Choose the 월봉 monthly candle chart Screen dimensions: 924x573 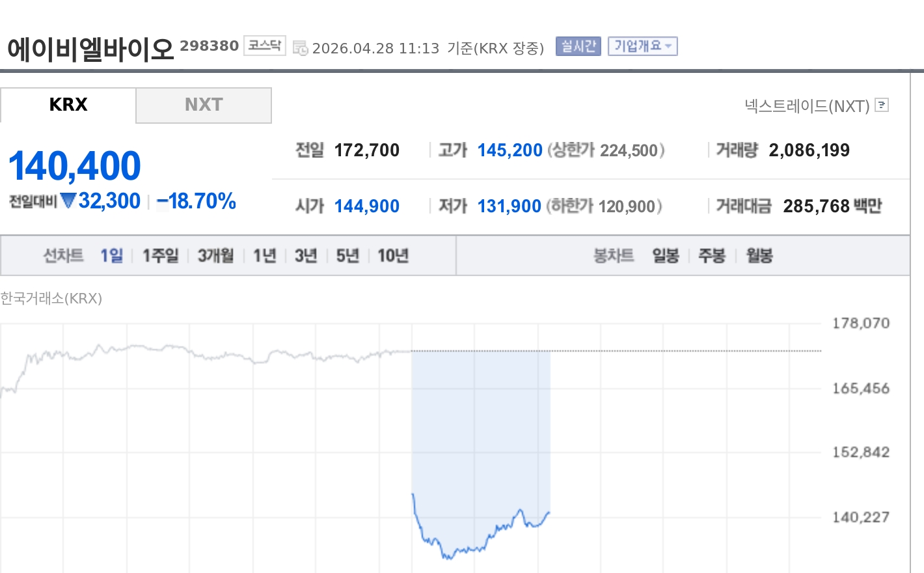tap(759, 256)
